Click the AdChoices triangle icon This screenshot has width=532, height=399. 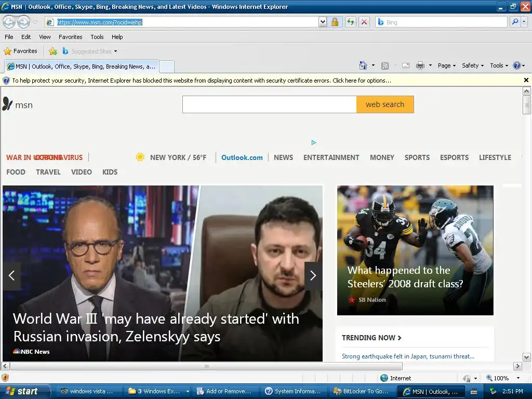tap(314, 142)
